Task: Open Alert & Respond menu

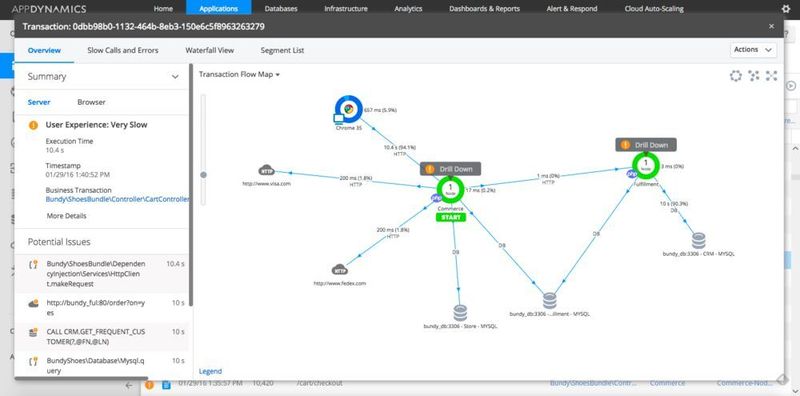Action: pyautogui.click(x=572, y=9)
